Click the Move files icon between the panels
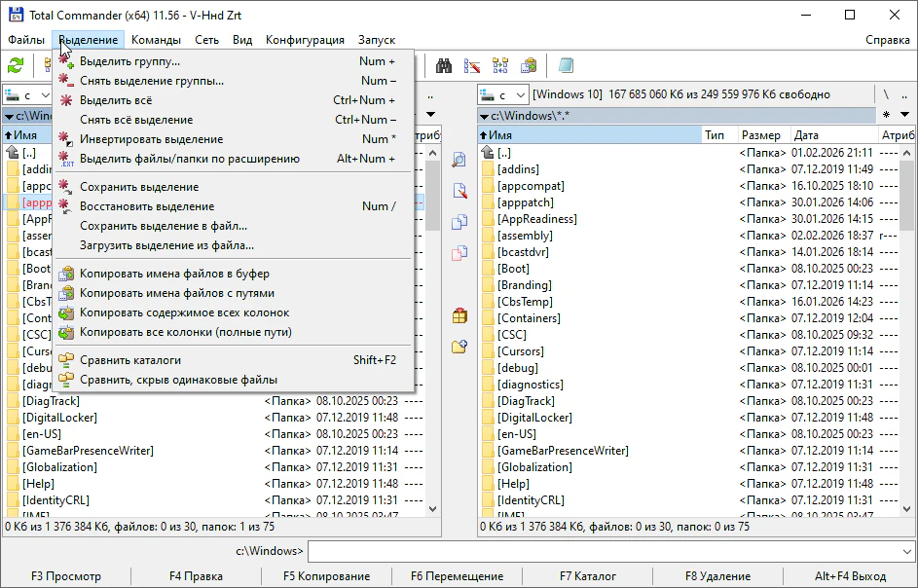918x588 pixels. click(459, 253)
